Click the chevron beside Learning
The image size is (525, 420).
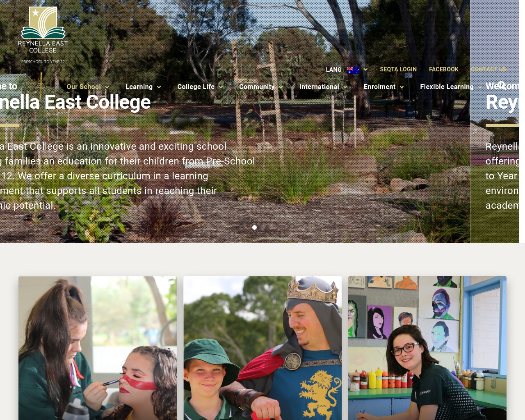click(x=159, y=87)
